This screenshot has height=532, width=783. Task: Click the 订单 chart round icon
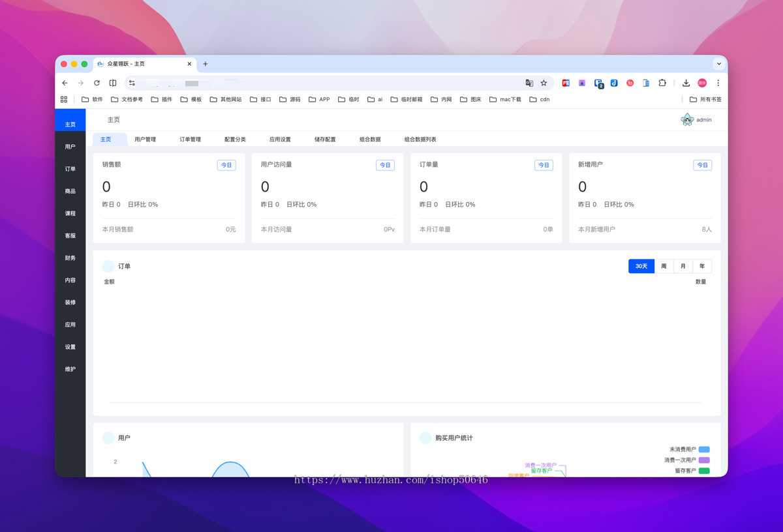coord(108,266)
